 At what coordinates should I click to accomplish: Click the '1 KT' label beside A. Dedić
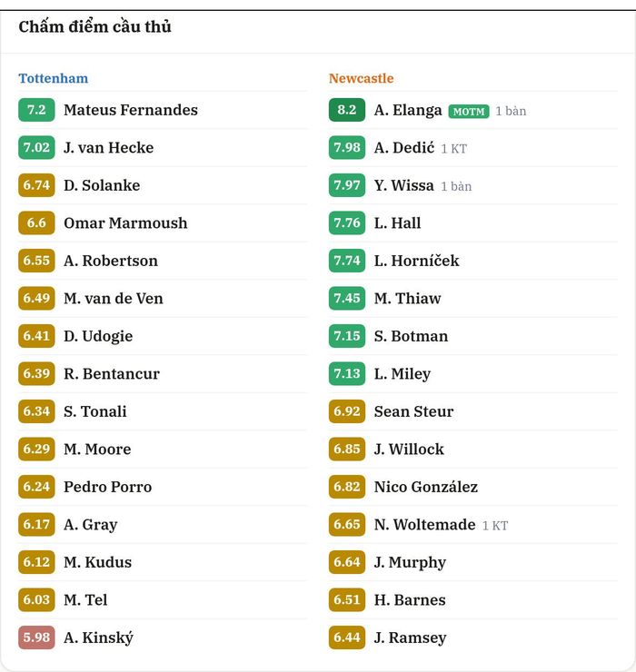(453, 149)
